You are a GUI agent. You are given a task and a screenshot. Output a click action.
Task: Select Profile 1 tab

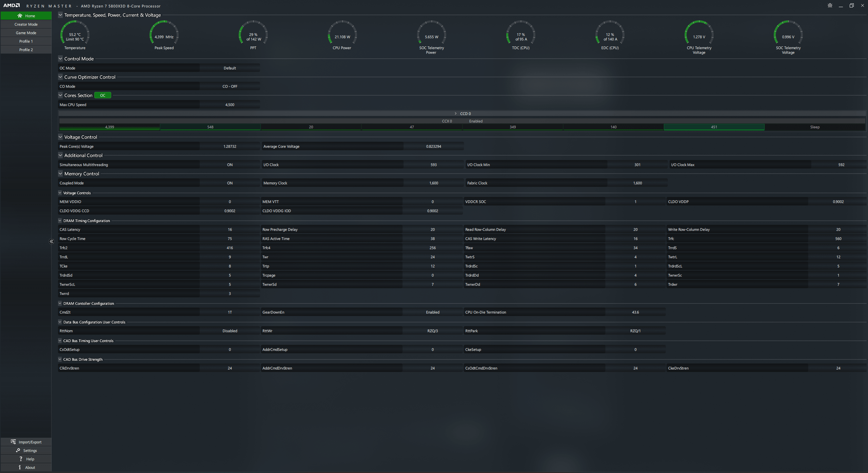[26, 41]
